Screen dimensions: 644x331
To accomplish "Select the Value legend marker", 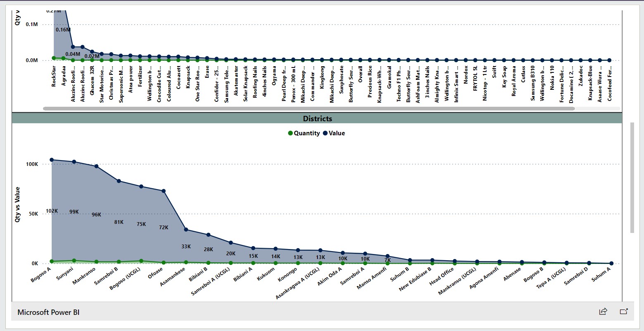I will click(325, 133).
